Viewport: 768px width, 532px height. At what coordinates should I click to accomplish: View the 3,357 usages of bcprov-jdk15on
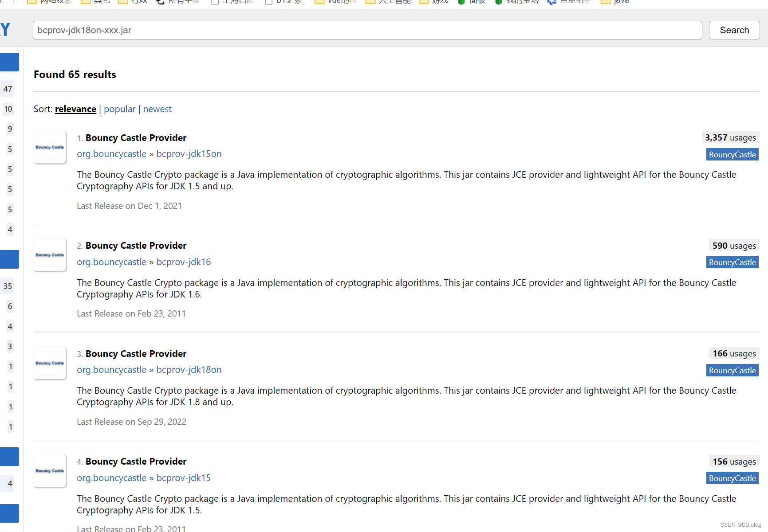coord(730,137)
